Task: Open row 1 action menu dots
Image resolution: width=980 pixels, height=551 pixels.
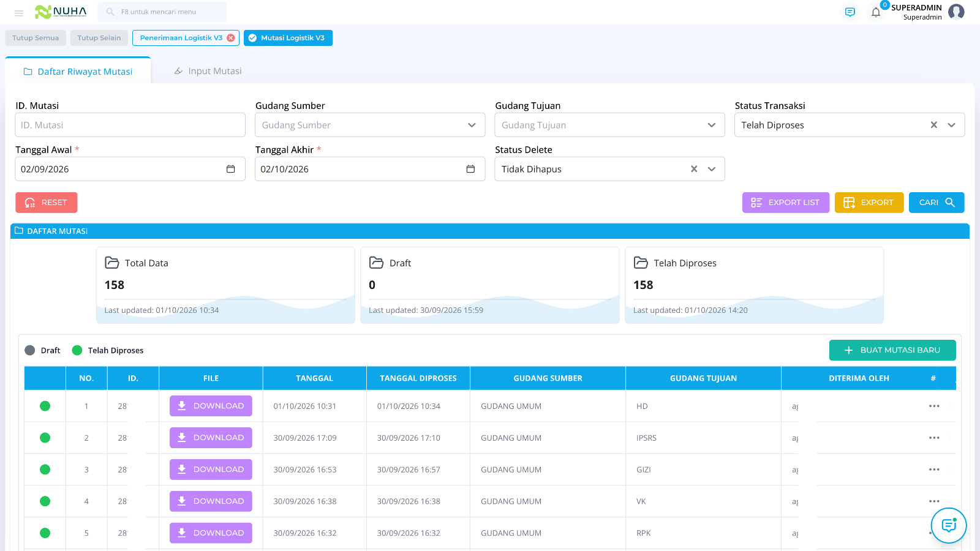Action: coord(934,406)
